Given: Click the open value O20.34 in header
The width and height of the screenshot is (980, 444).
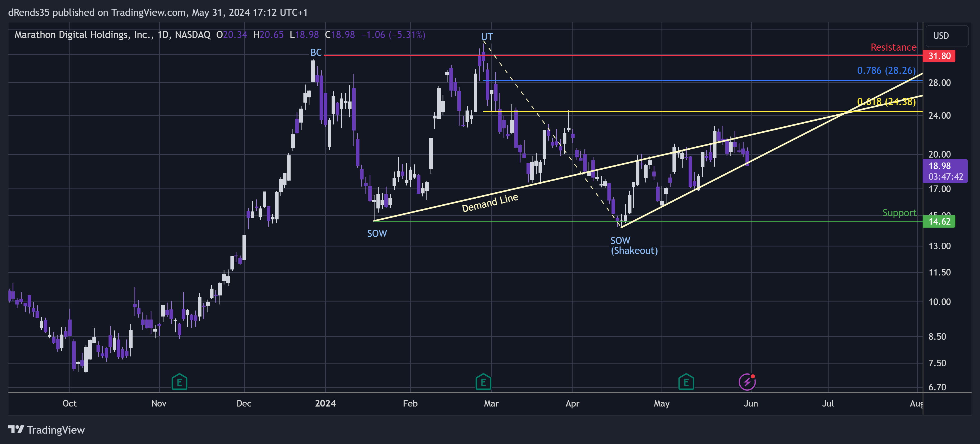Looking at the screenshot, I should 232,35.
